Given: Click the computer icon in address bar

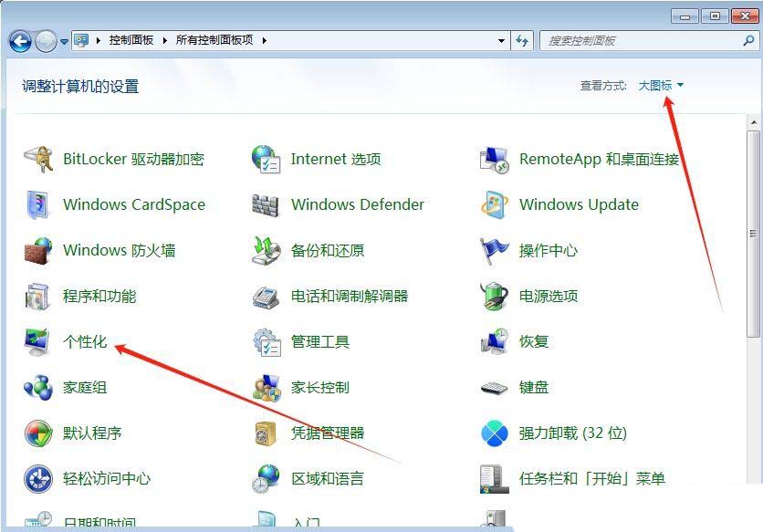Looking at the screenshot, I should tap(81, 40).
